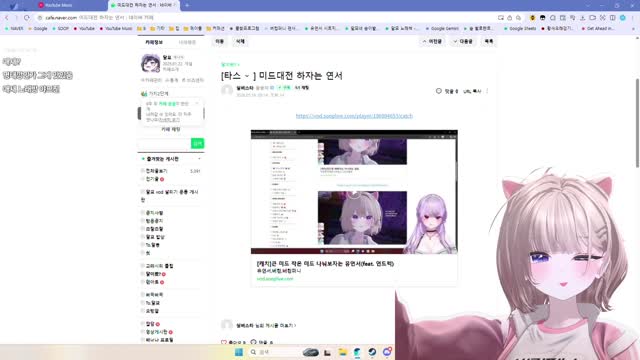Open the YouTube Music bookmark

tap(116, 29)
